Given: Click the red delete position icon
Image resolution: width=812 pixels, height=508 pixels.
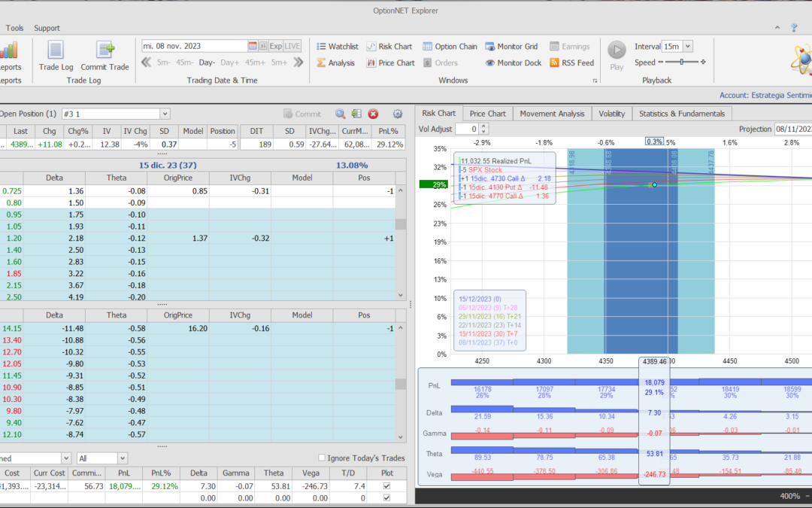Looking at the screenshot, I should (372, 114).
